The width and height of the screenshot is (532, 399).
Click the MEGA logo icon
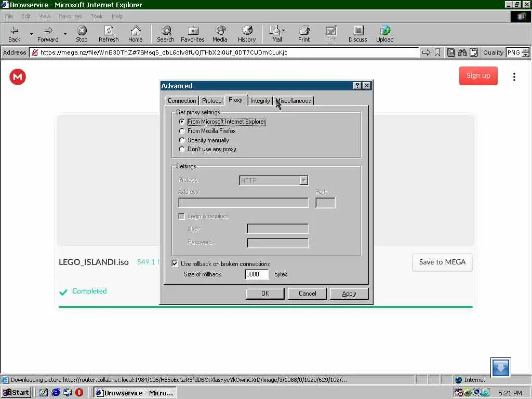point(18,77)
